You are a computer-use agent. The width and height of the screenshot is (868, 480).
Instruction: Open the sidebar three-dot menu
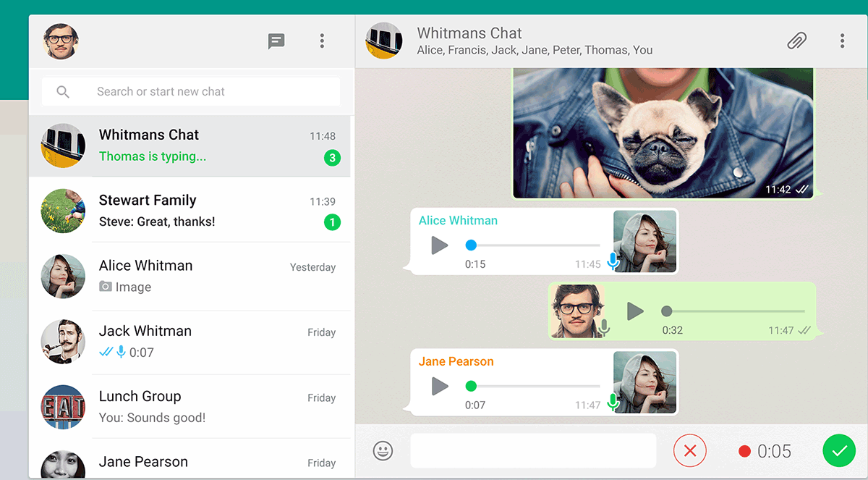coord(322,41)
